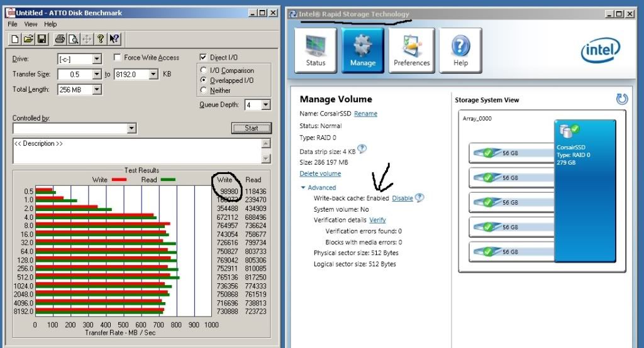Click the context help arrow icon
The image size is (644, 348).
pyautogui.click(x=114, y=40)
